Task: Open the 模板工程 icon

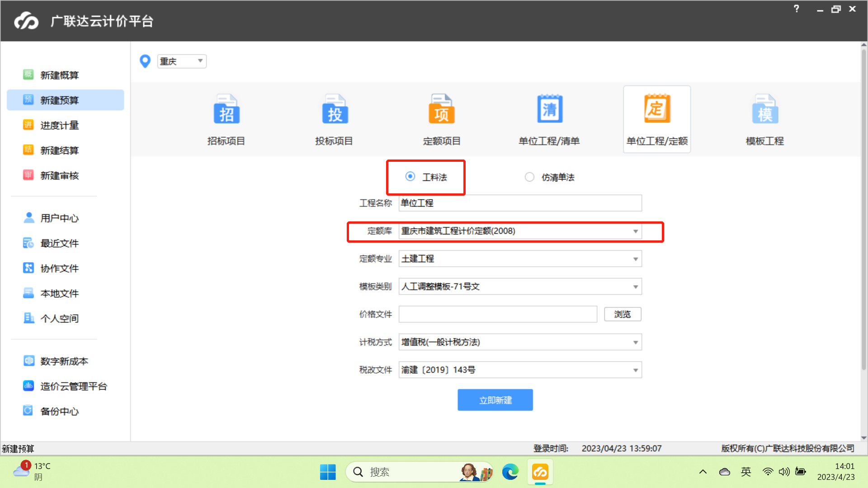Action: point(765,109)
